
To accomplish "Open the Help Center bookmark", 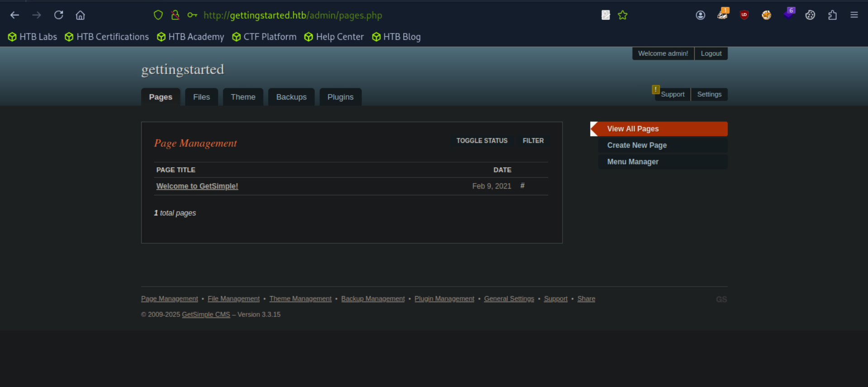I will pos(334,37).
